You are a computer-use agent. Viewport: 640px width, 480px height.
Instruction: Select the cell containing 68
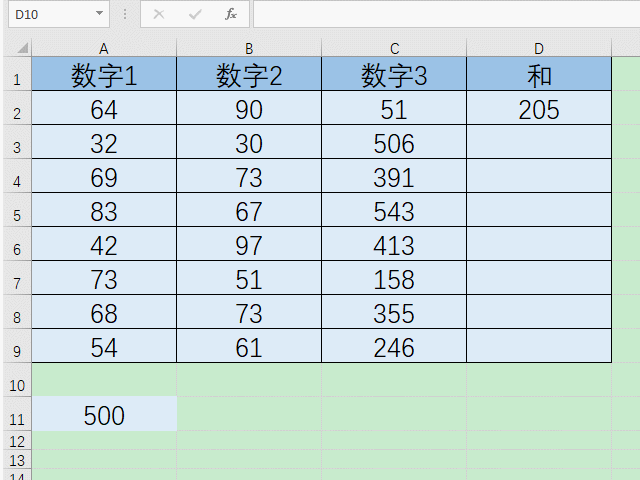pos(104,311)
